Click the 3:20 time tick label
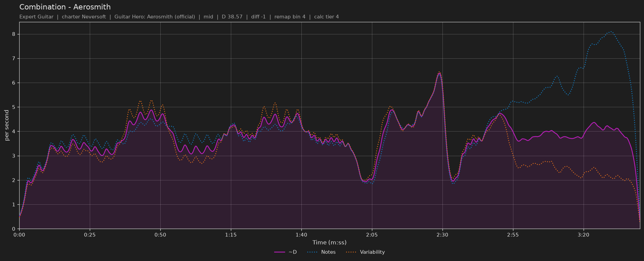The height and width of the screenshot is (261, 644). (584, 235)
